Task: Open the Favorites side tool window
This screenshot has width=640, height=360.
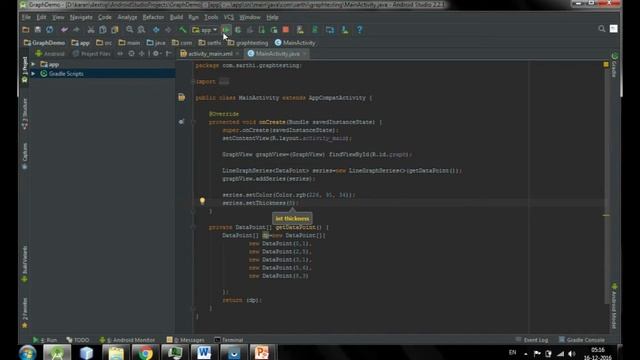Action: pyautogui.click(x=24, y=313)
